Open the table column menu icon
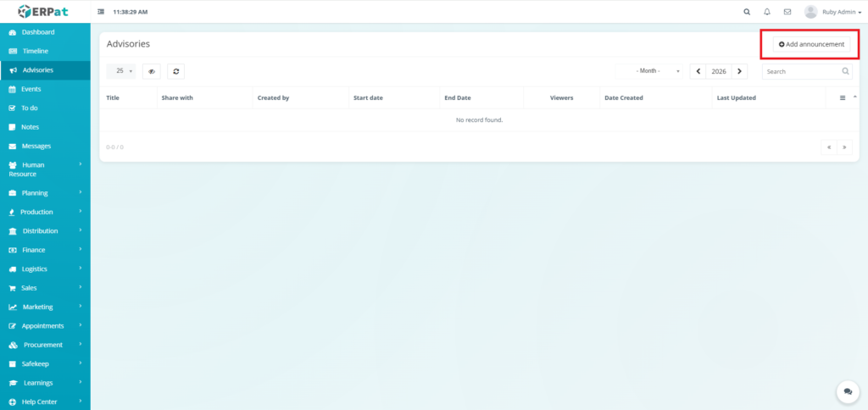This screenshot has height=410, width=868. 843,98
